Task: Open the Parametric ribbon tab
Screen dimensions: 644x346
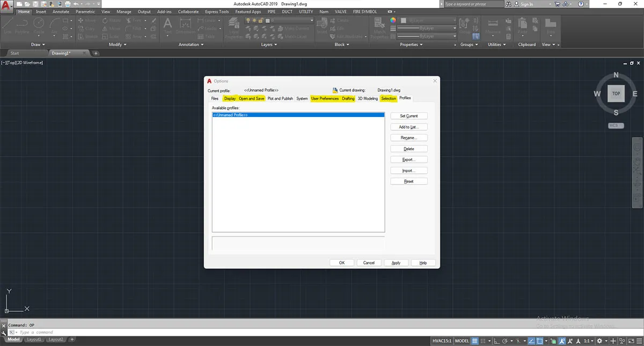Action: point(85,11)
